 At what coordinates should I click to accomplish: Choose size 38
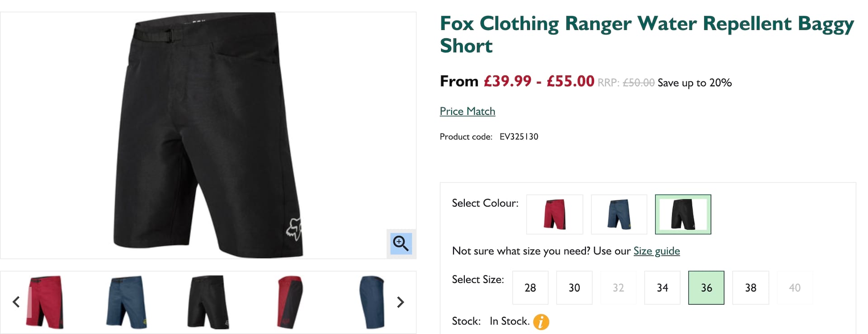coord(750,288)
